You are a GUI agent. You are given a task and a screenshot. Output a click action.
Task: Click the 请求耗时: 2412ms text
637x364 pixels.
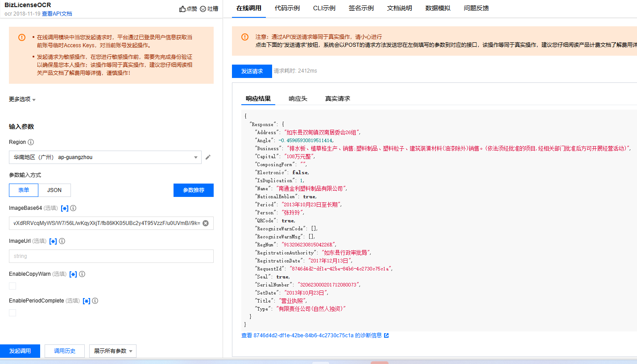click(x=295, y=71)
